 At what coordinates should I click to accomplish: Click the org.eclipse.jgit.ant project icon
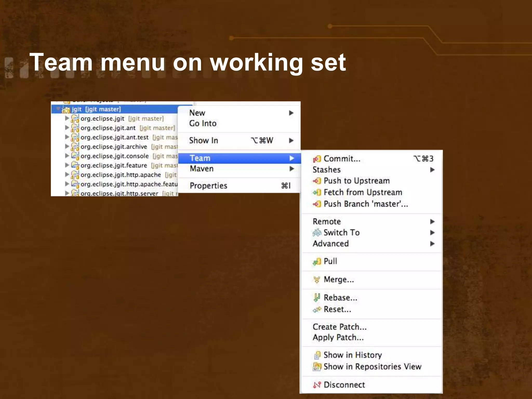click(75, 128)
